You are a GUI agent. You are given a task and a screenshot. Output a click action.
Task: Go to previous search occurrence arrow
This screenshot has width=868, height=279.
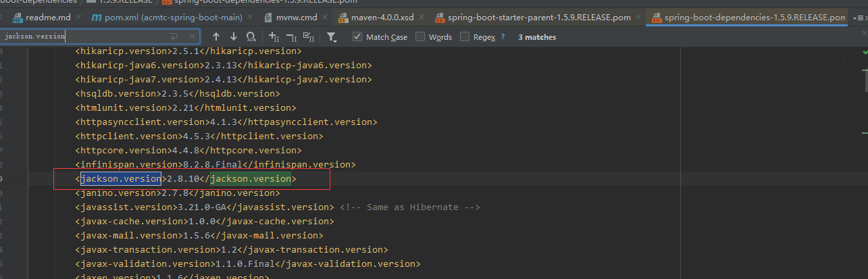[x=216, y=36]
